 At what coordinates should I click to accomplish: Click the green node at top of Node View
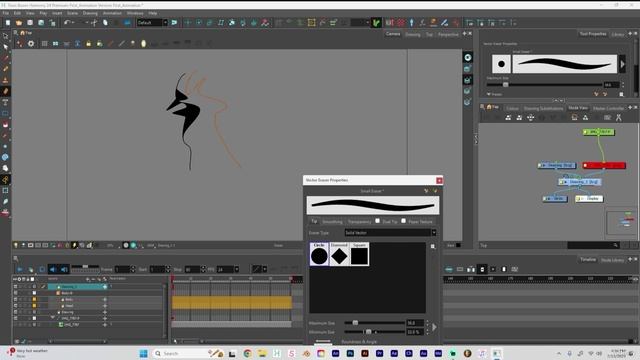tap(599, 132)
